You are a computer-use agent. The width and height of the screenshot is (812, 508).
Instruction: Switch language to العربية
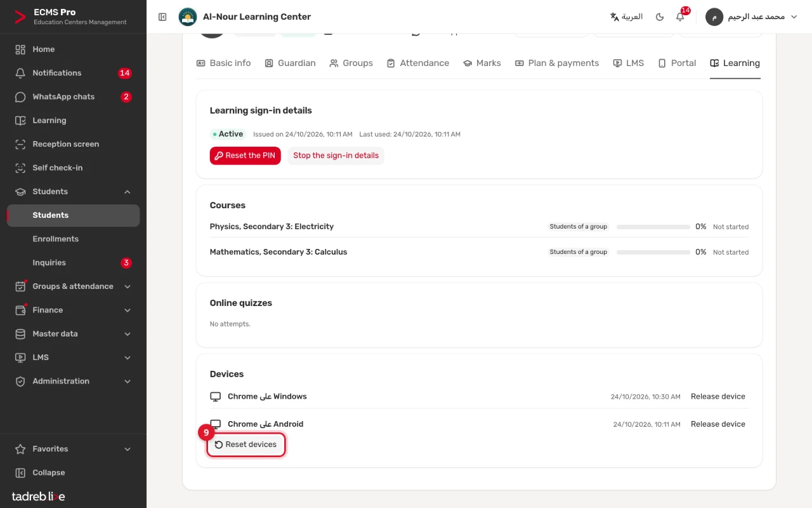[626, 17]
